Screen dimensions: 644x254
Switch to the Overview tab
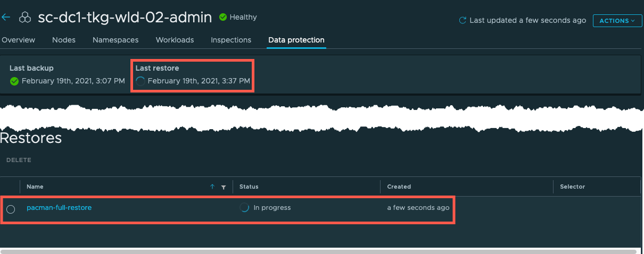[x=18, y=40]
